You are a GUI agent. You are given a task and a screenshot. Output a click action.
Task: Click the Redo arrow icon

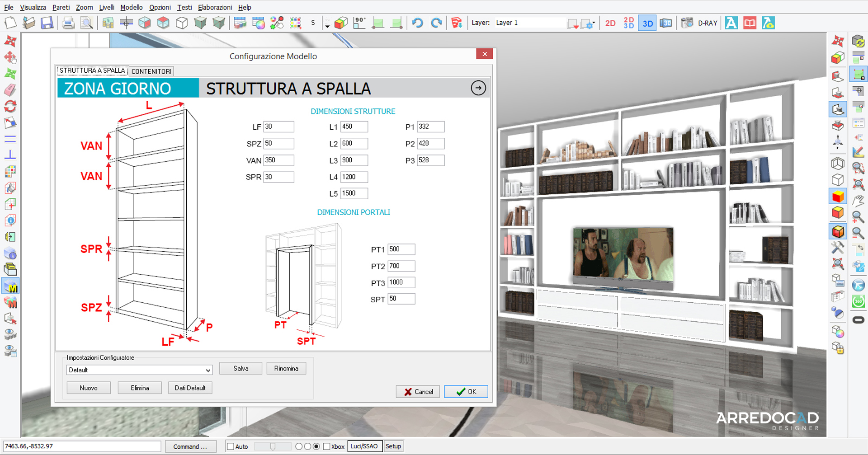(x=436, y=23)
